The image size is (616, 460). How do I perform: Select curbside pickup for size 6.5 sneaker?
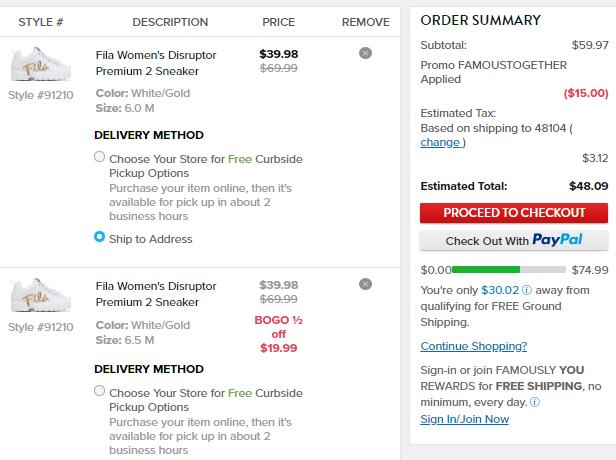click(99, 391)
